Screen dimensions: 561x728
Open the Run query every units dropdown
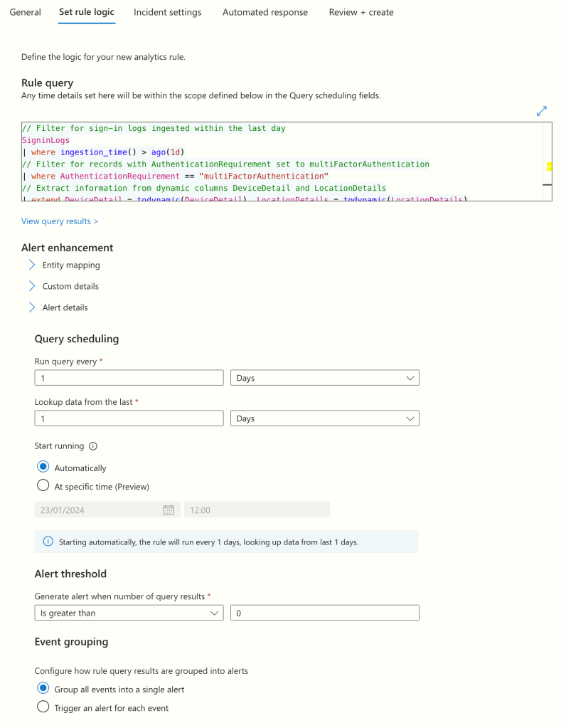pos(325,378)
